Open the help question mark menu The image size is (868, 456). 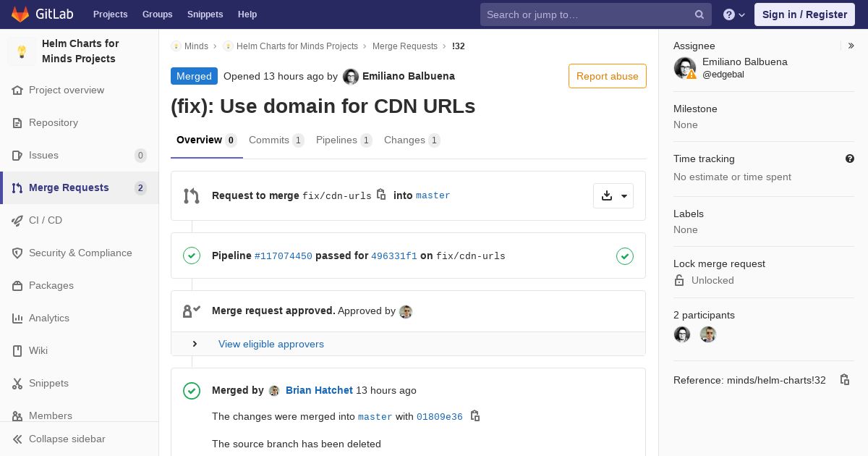click(734, 14)
